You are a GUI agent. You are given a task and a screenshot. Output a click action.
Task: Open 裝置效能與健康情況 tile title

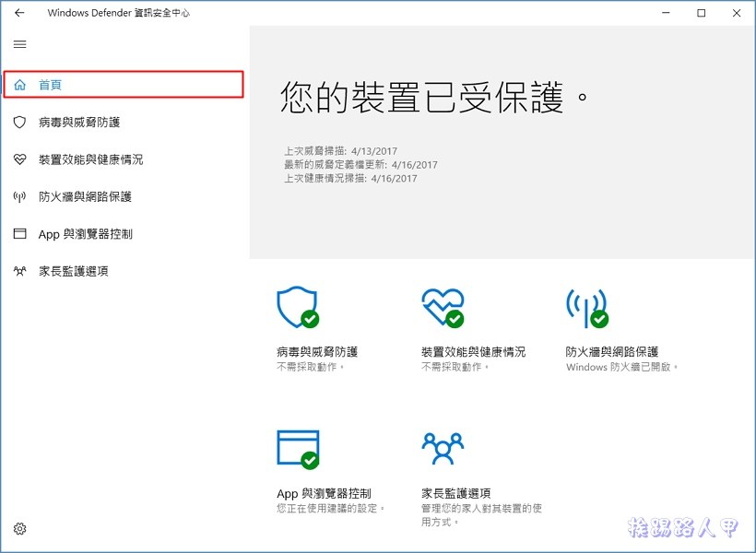[x=474, y=352]
